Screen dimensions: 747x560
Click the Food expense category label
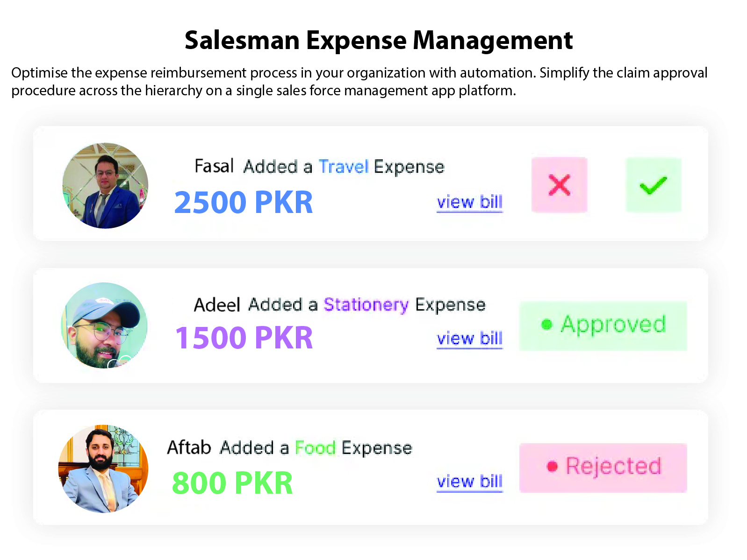tap(316, 447)
